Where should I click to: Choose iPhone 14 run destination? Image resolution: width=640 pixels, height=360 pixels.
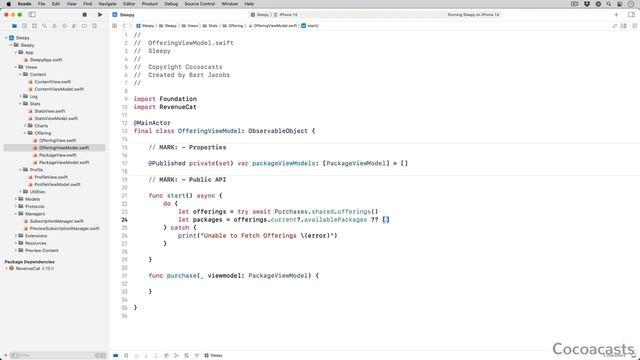coord(286,15)
